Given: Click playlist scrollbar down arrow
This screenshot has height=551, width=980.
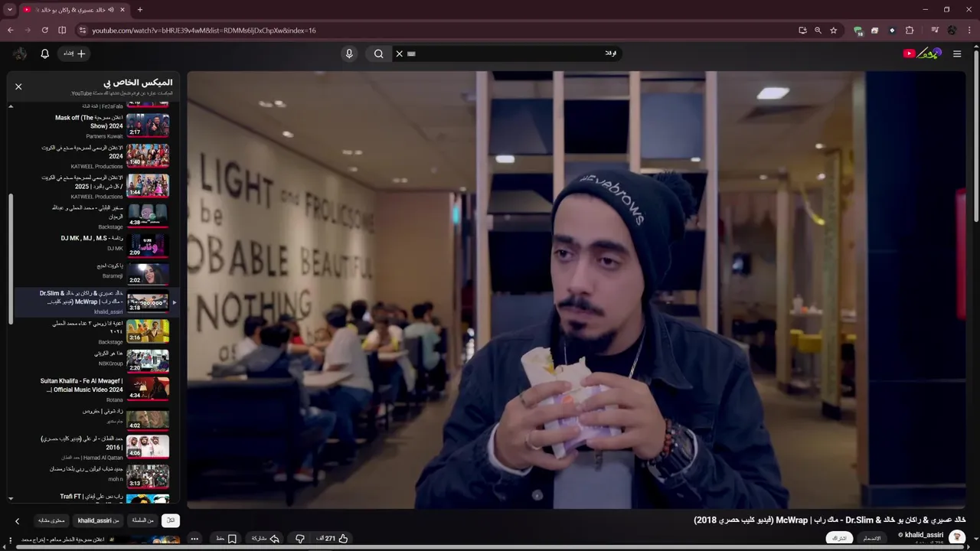Looking at the screenshot, I should pyautogui.click(x=11, y=499).
